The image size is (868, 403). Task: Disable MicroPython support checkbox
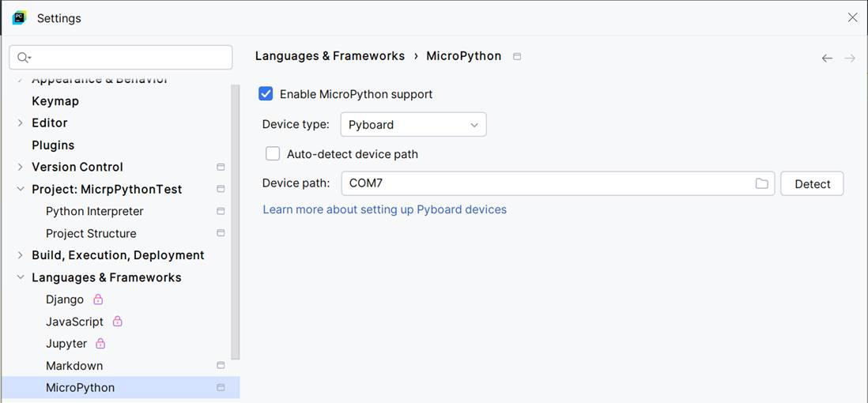tap(266, 93)
